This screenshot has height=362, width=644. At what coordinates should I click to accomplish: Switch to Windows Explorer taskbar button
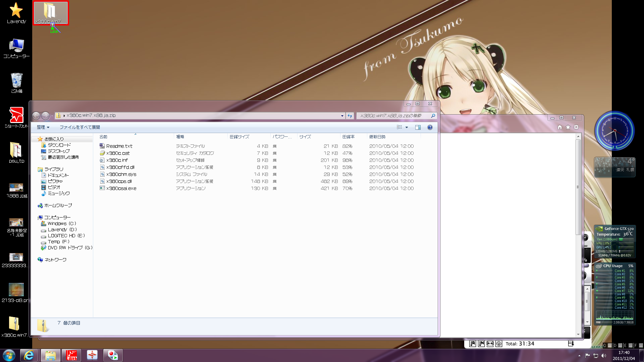tap(51, 355)
